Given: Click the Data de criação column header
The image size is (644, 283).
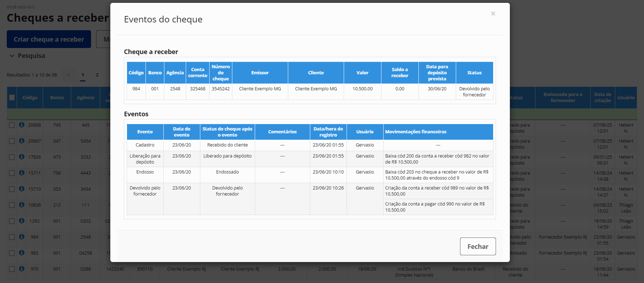Looking at the screenshot, I should click(602, 97).
